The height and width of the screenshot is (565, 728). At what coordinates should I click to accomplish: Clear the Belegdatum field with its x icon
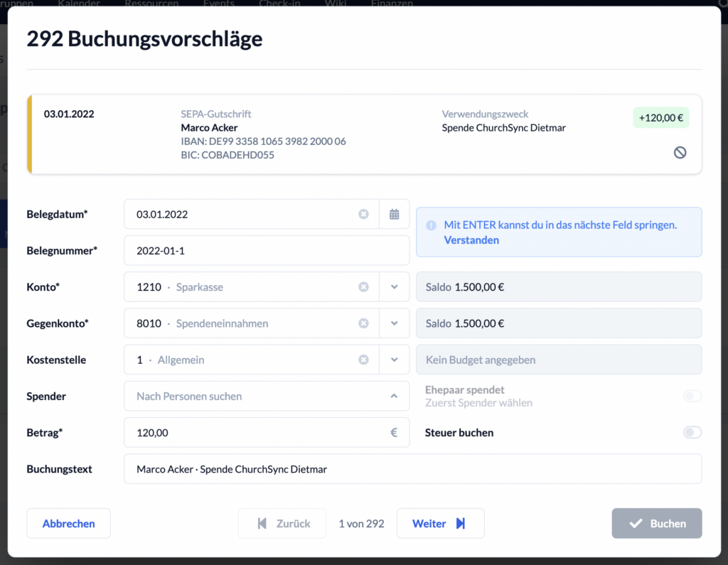click(x=363, y=214)
